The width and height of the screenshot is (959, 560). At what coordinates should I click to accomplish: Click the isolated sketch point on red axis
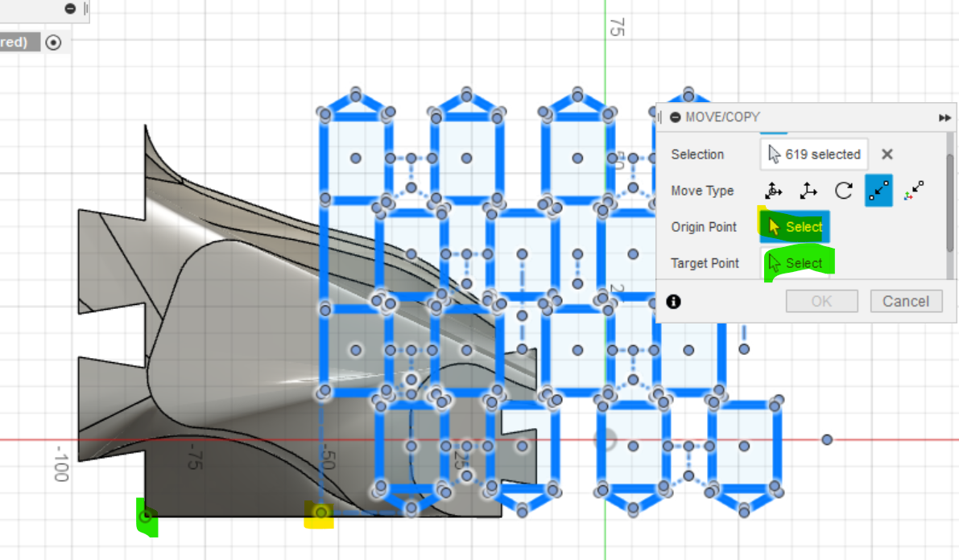[827, 439]
